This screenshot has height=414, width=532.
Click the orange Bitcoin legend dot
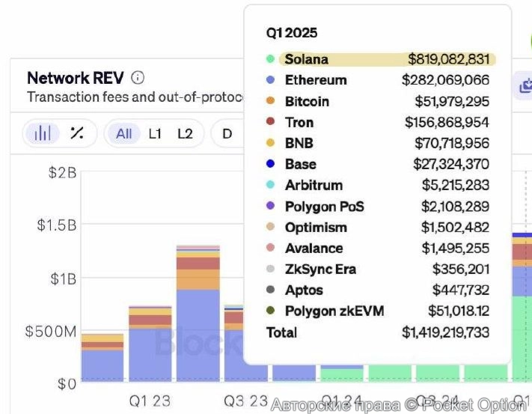270,101
